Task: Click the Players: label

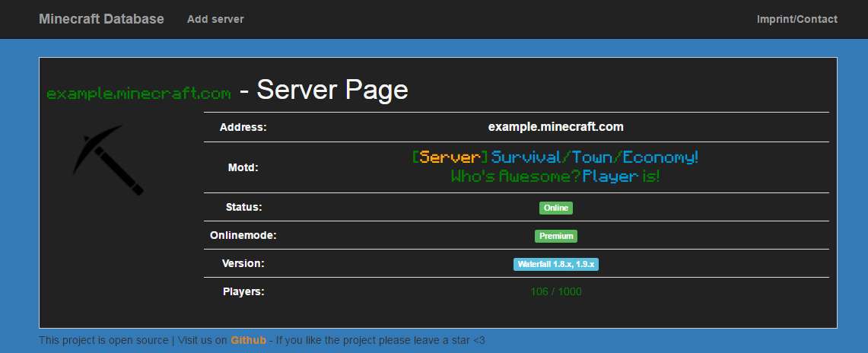Action: (243, 291)
